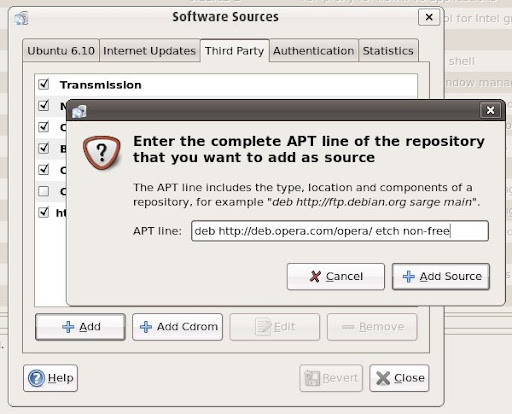512x414 pixels.
Task: Toggle the checkbox of the http source row
Action: click(44, 212)
